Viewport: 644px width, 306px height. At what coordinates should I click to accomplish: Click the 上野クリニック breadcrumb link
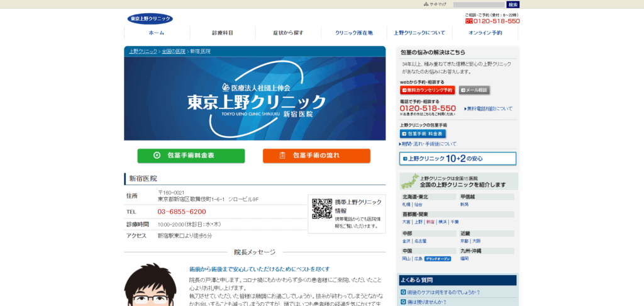pos(143,52)
